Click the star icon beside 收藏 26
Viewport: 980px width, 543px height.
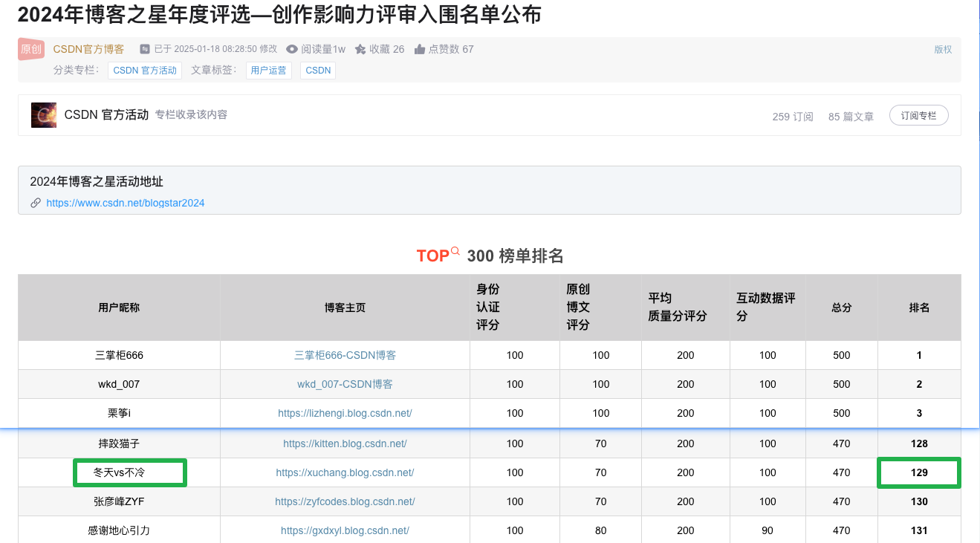(360, 49)
